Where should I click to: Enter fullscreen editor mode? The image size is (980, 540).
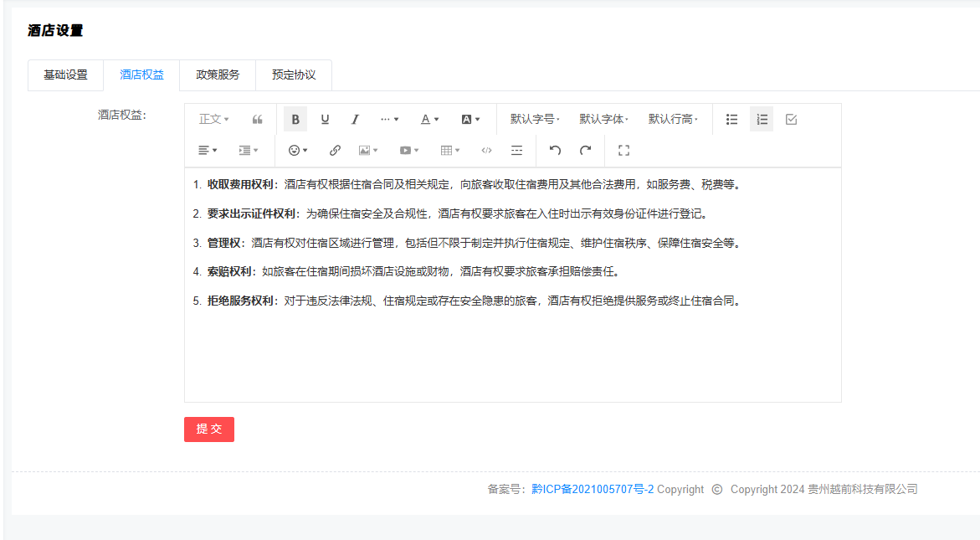coord(623,151)
